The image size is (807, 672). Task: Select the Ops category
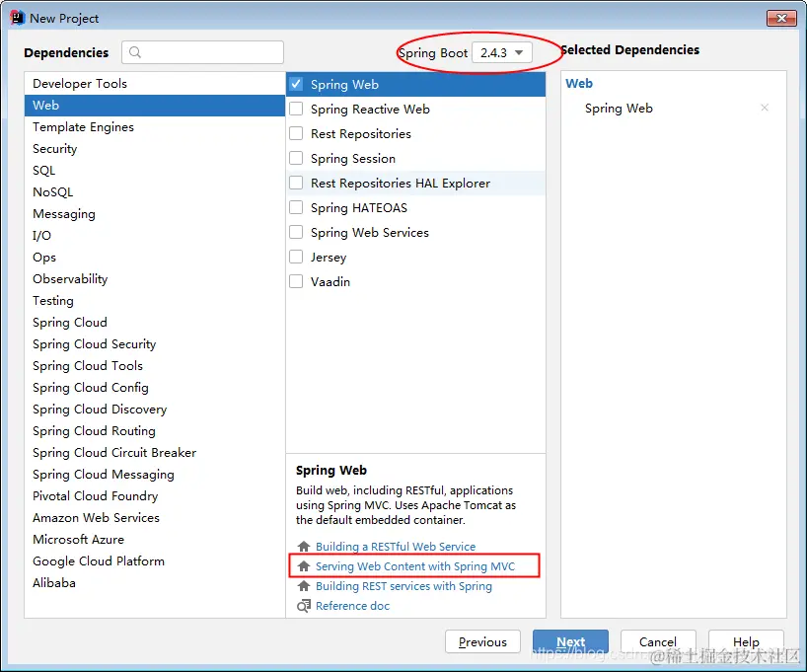coord(155,257)
